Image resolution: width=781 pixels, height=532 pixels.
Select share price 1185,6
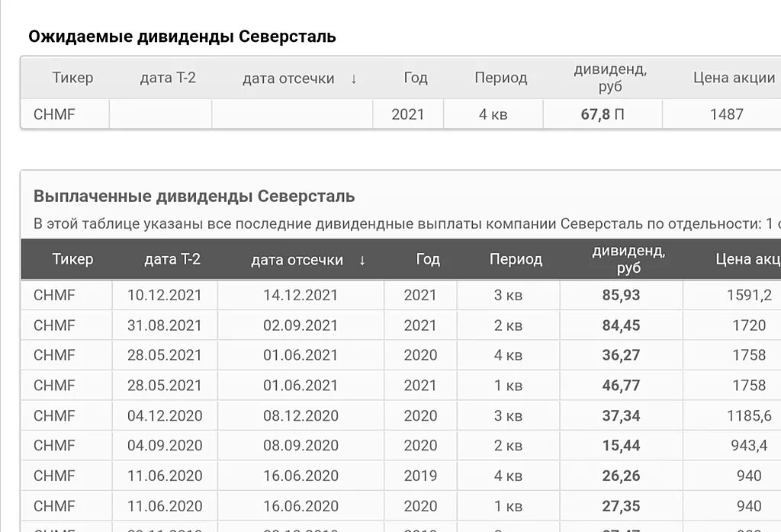(x=749, y=415)
